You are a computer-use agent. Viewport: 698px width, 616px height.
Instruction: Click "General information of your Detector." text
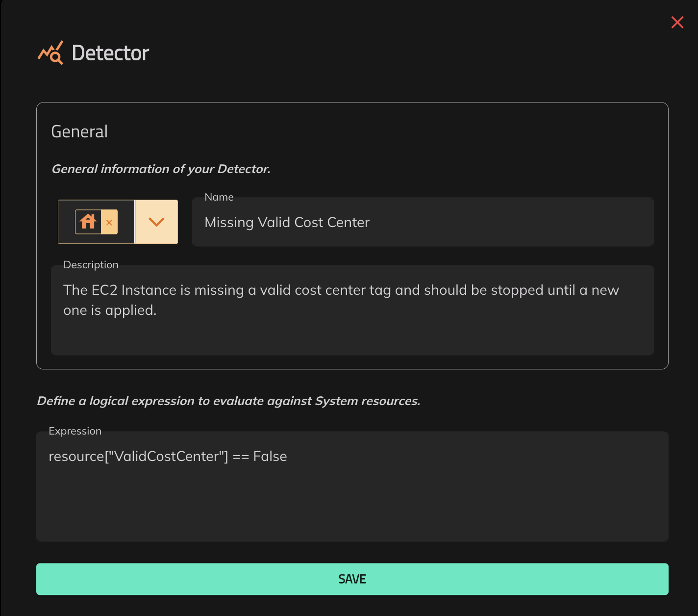click(161, 169)
